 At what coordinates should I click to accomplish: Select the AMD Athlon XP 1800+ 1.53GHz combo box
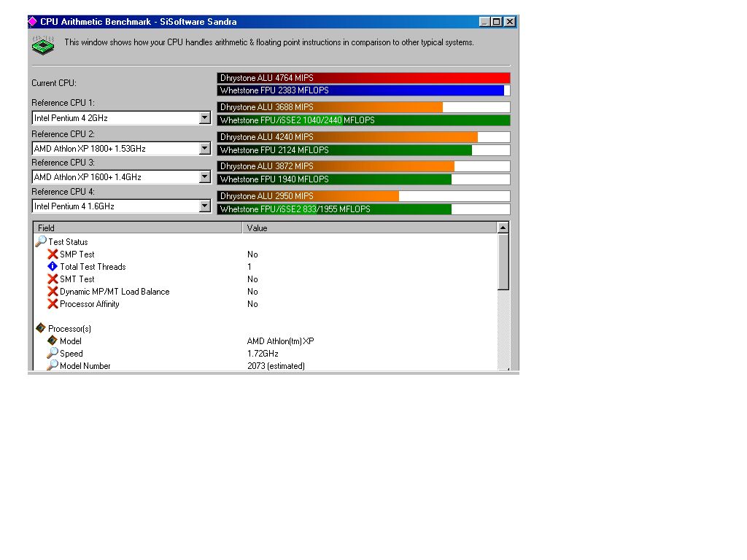click(121, 149)
